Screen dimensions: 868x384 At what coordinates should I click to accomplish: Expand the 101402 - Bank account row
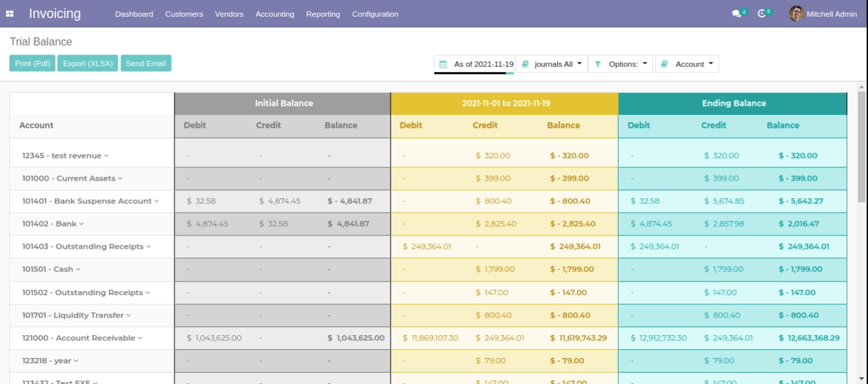tap(53, 223)
